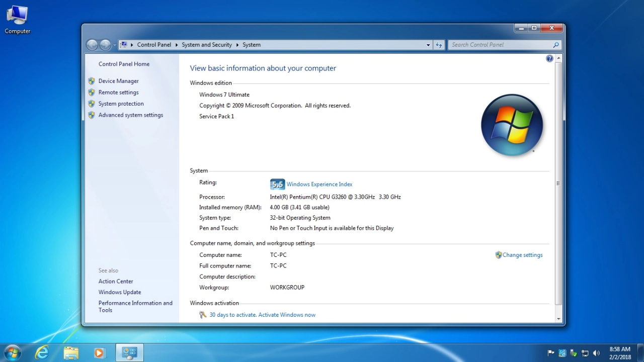The width and height of the screenshot is (644, 362).
Task: Minimize the System window
Action: click(521, 28)
